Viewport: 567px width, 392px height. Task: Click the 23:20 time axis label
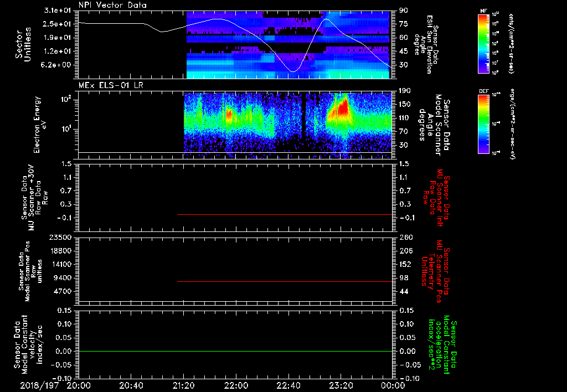click(x=341, y=386)
